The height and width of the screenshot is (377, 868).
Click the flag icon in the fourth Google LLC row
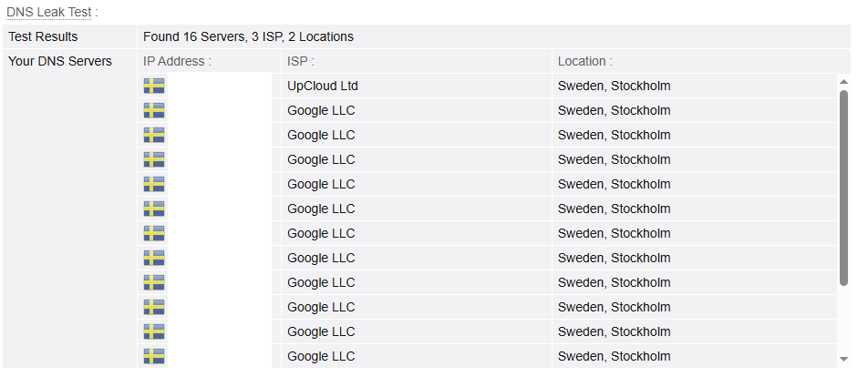click(154, 184)
